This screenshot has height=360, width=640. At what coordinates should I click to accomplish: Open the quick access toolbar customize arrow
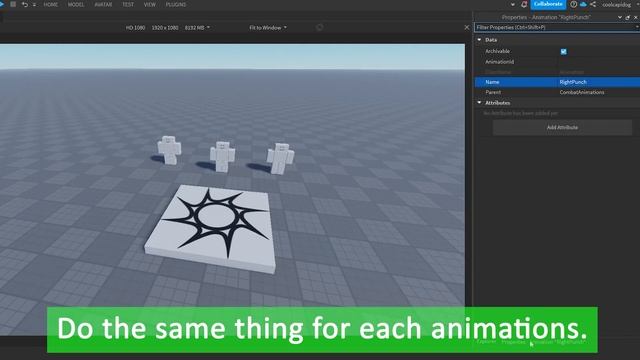pos(34,4)
